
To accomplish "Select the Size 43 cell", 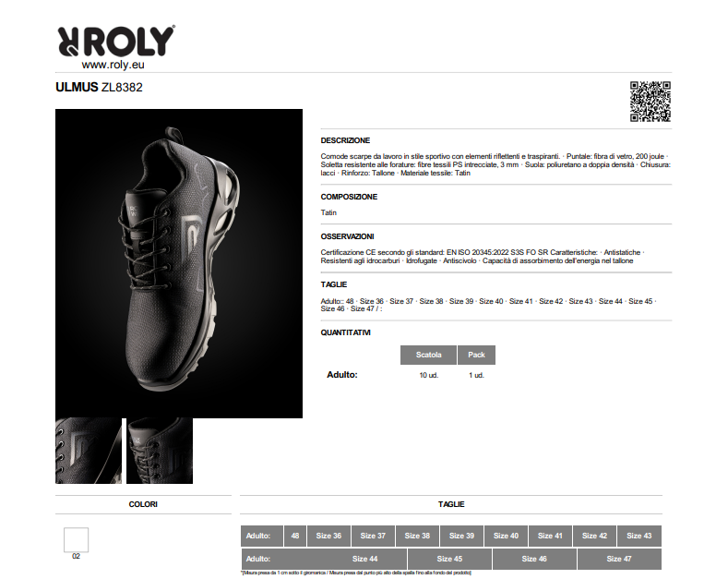I will [x=639, y=536].
